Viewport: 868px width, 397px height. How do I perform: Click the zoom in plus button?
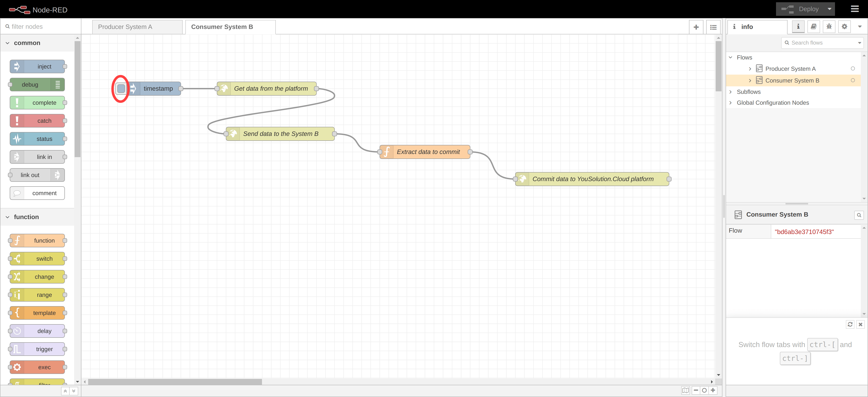(713, 390)
